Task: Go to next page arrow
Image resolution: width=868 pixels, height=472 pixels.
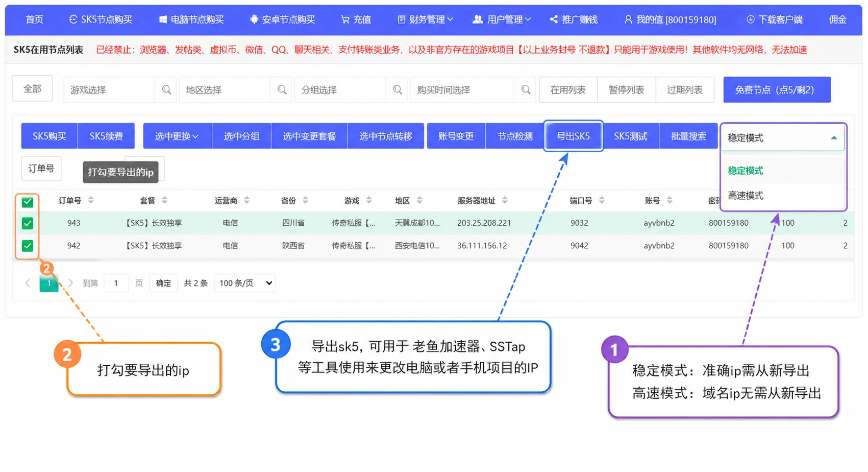Action: [x=70, y=283]
